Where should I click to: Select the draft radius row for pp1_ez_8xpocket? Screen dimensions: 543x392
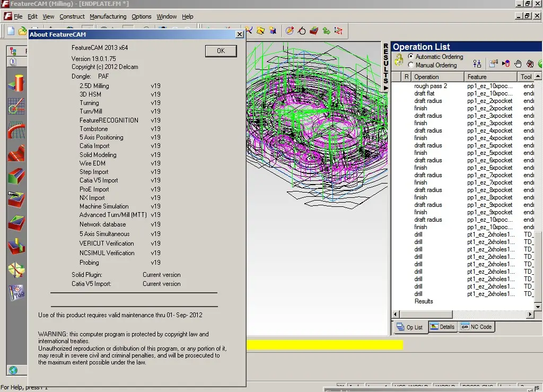click(x=463, y=190)
